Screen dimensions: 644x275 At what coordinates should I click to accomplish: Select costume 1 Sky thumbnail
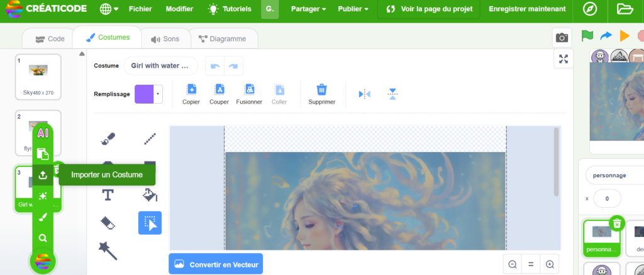38,77
